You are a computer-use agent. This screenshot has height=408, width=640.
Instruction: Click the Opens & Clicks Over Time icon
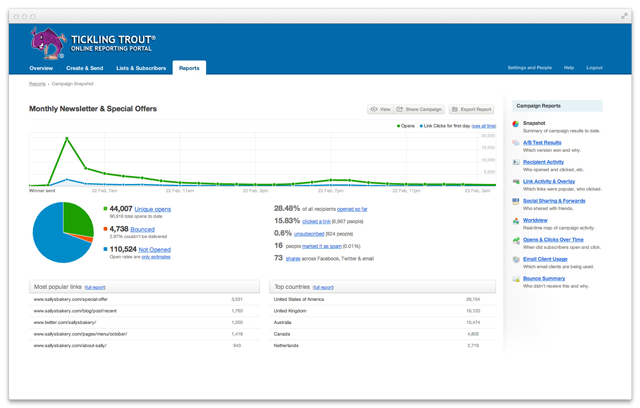(516, 240)
